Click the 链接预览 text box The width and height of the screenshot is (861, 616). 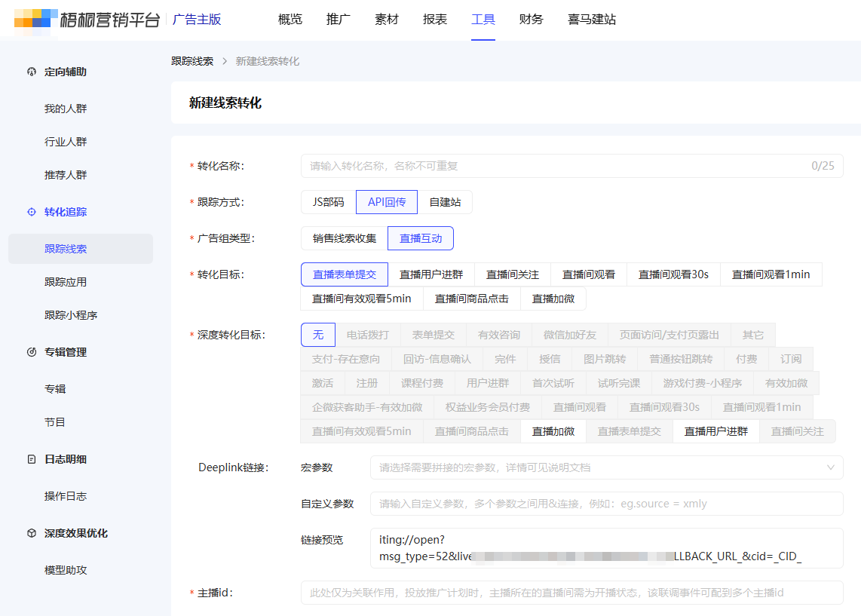point(607,548)
